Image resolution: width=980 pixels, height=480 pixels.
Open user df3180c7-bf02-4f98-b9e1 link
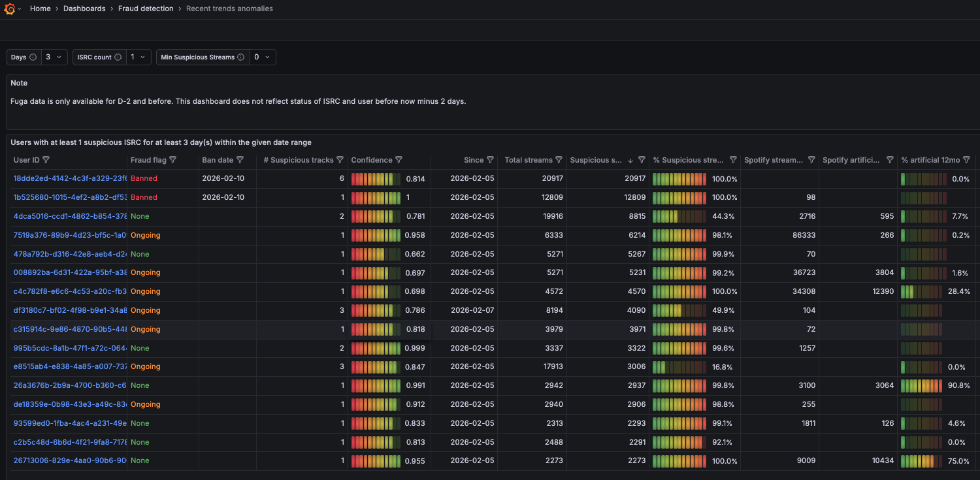pyautogui.click(x=71, y=310)
